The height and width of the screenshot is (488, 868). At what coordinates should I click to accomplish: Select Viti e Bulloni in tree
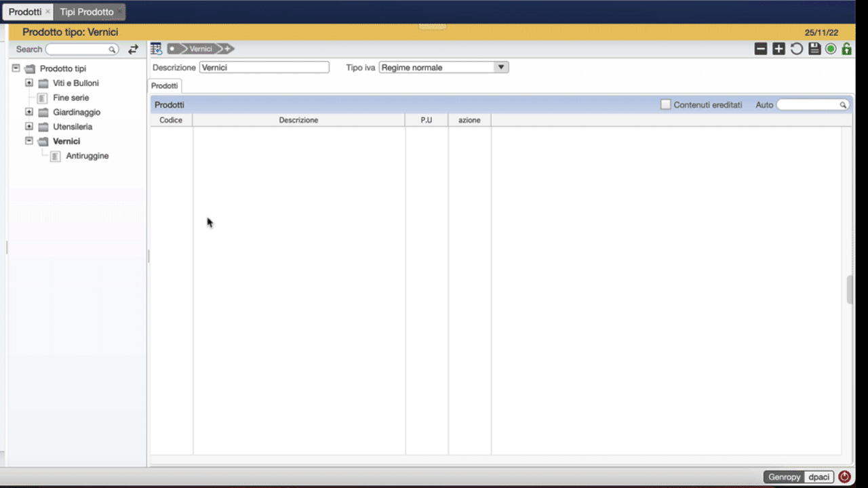[x=76, y=83]
